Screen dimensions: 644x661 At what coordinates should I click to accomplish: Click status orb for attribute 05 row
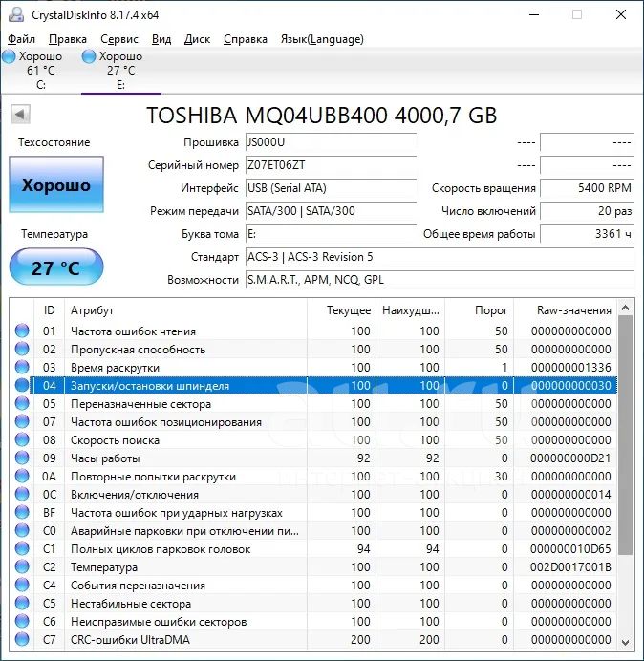tap(22, 403)
